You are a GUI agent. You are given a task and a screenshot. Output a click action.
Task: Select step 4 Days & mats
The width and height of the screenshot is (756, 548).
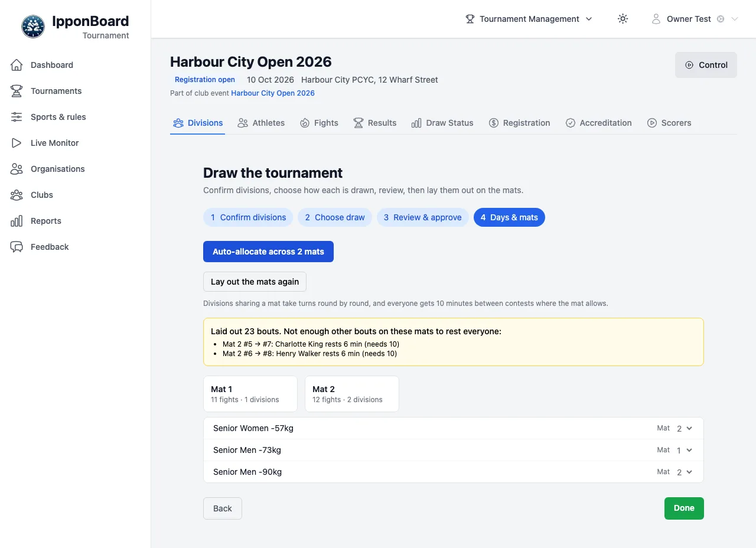(509, 217)
